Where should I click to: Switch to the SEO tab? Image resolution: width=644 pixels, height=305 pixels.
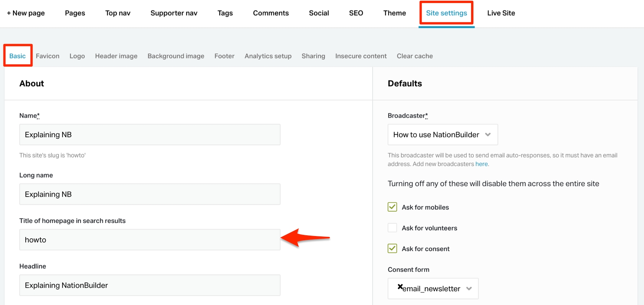pos(356,13)
